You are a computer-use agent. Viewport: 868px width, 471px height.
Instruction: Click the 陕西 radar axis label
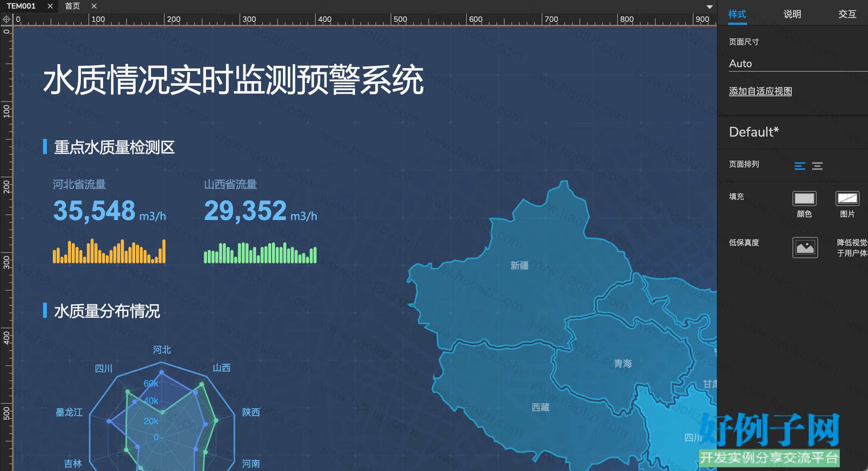pos(251,412)
